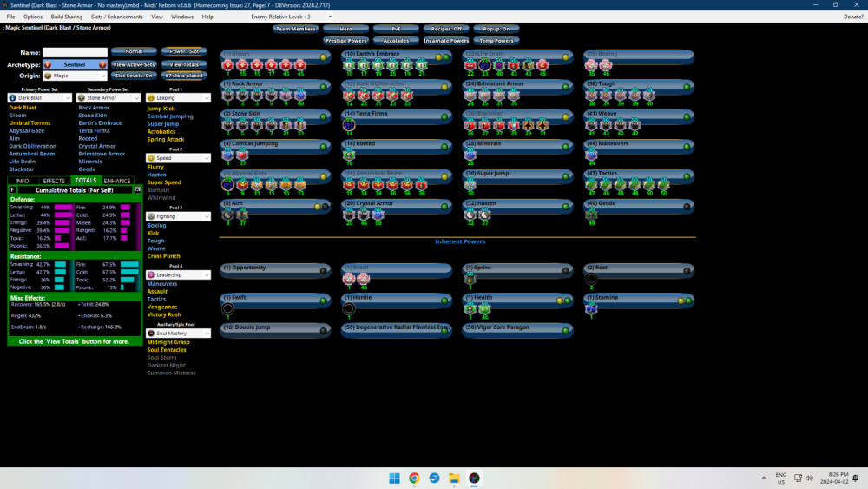This screenshot has height=489, width=868.
Task: Toggle the Recipes: Off button
Action: point(446,29)
